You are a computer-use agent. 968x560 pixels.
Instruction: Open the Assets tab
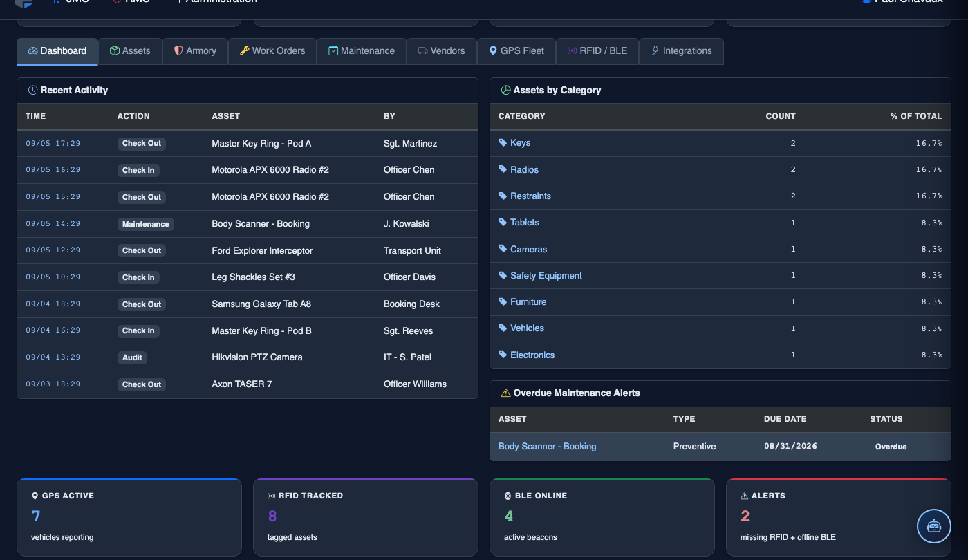(130, 51)
